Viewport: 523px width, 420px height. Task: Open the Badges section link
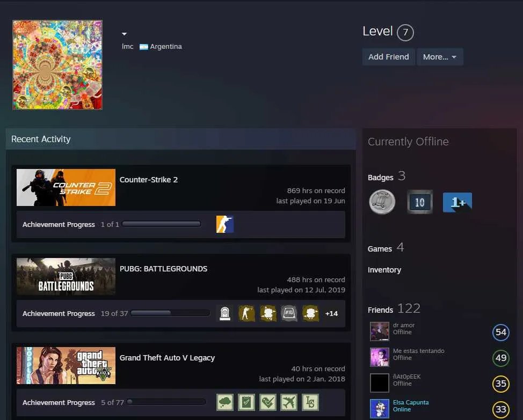click(x=381, y=178)
